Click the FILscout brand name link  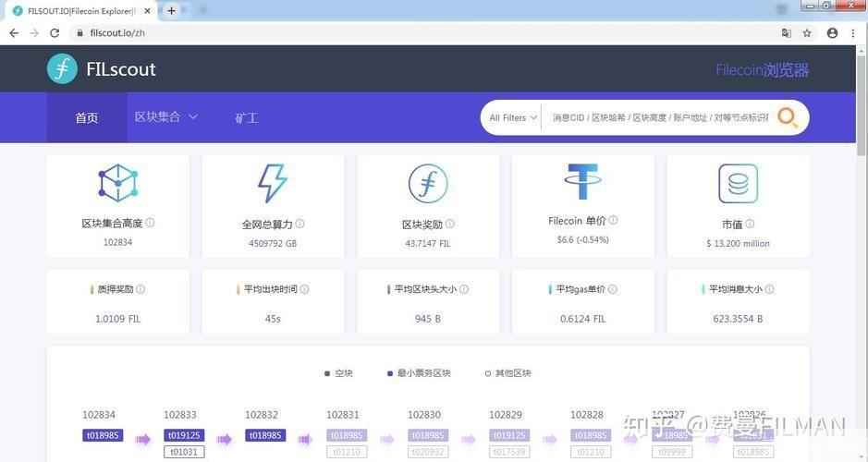point(121,69)
